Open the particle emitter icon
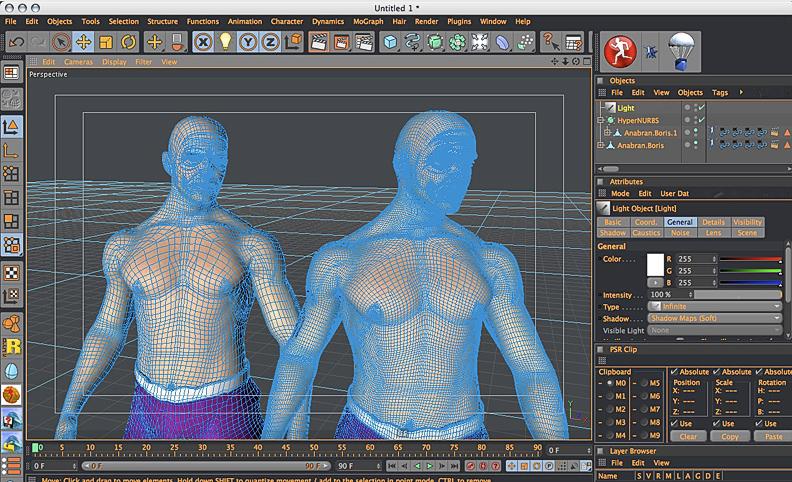 tap(524, 42)
